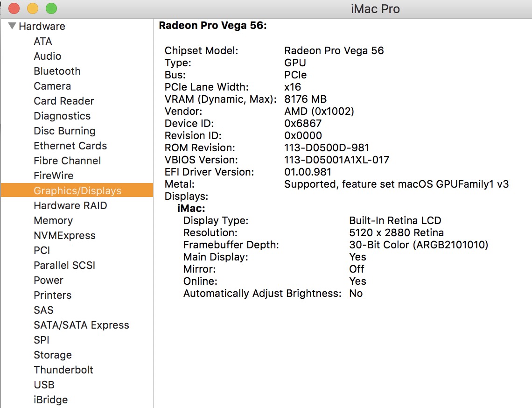
Task: Click the bold iMac: display heading
Action: coord(191,208)
